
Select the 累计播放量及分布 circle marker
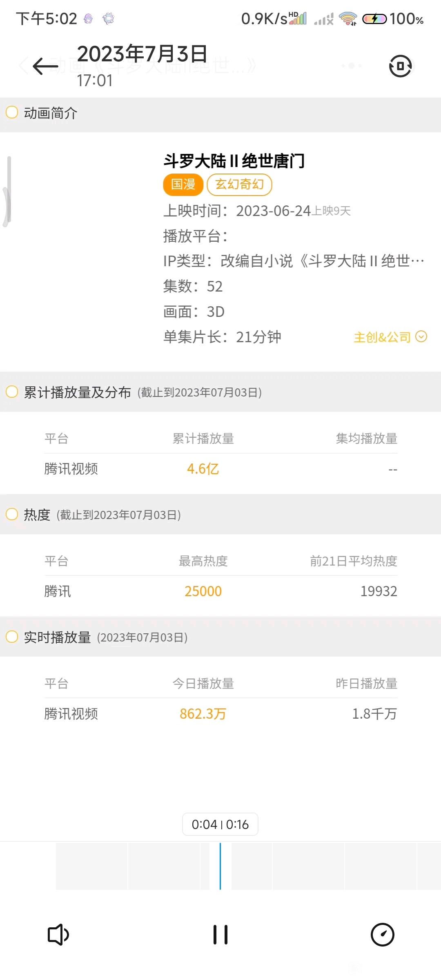12,392
